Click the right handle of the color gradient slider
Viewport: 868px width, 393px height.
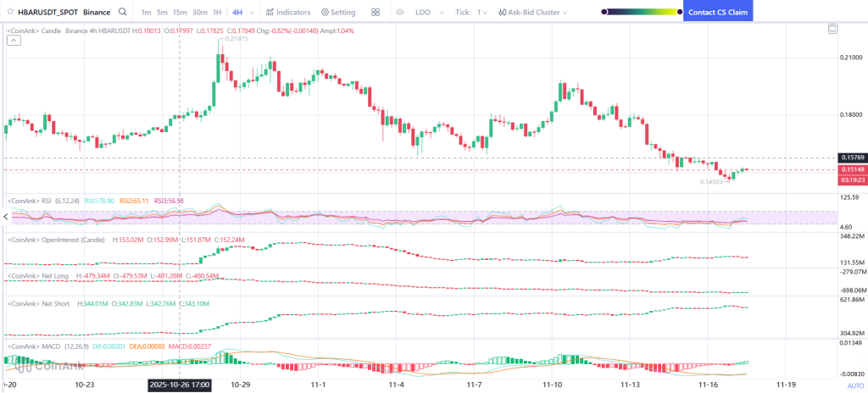(679, 11)
